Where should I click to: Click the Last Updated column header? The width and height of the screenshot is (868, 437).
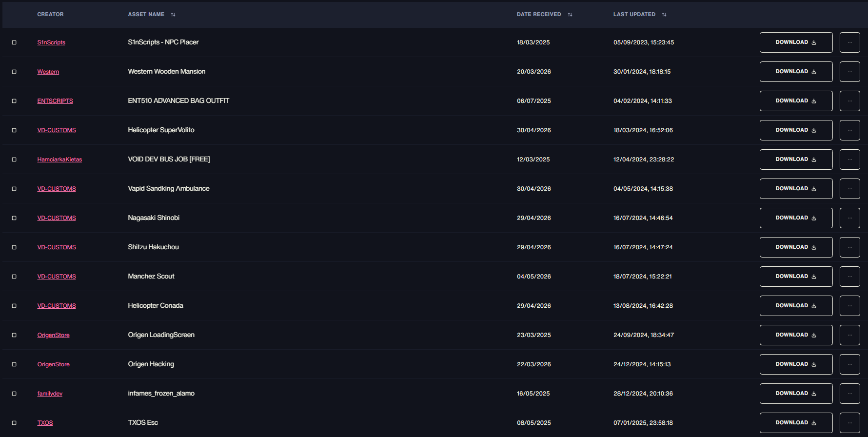634,15
